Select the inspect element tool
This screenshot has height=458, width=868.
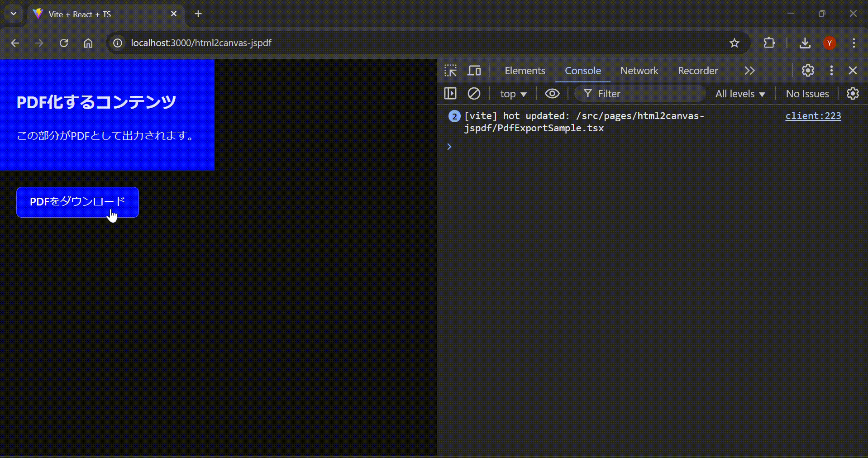pos(451,71)
